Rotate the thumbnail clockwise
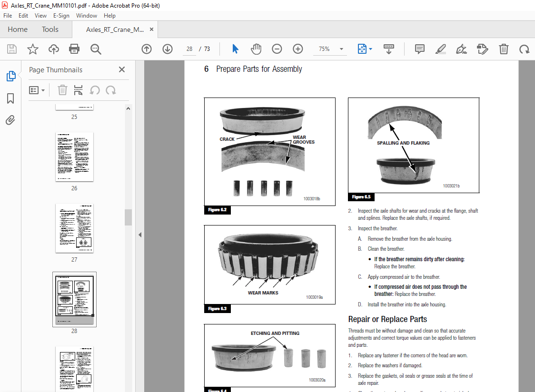The width and height of the screenshot is (535, 392). pyautogui.click(x=111, y=90)
